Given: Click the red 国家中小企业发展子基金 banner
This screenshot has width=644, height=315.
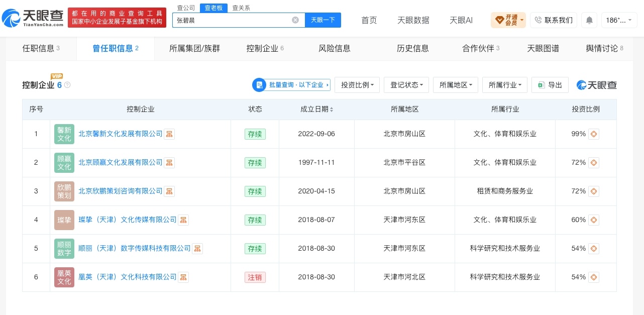Looking at the screenshot, I should pyautogui.click(x=117, y=18).
